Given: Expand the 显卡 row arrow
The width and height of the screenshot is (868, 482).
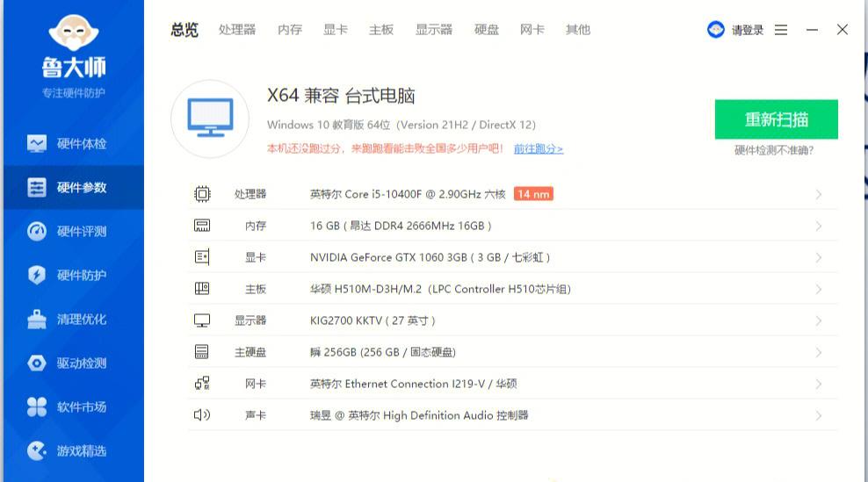Looking at the screenshot, I should 819,257.
